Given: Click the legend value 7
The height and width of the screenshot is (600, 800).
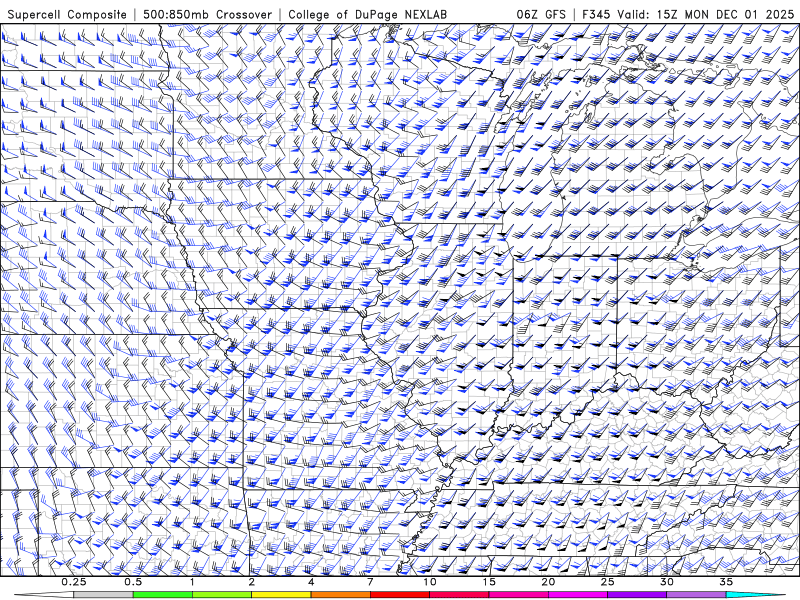Looking at the screenshot, I should click(x=370, y=582).
